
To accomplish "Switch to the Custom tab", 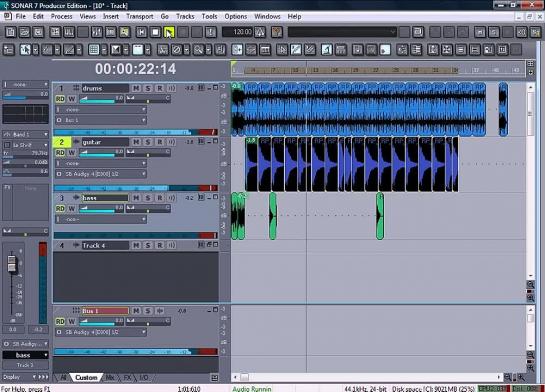I will click(86, 377).
